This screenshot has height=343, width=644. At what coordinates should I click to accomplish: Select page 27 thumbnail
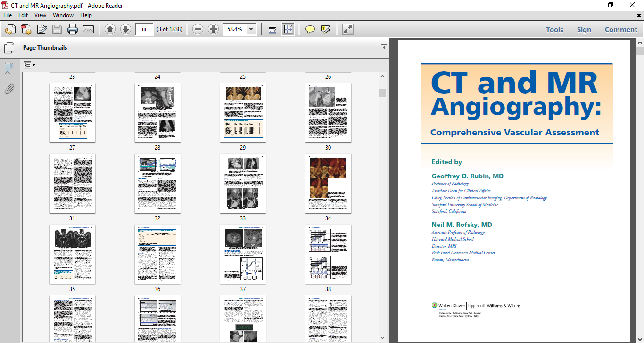point(72,113)
